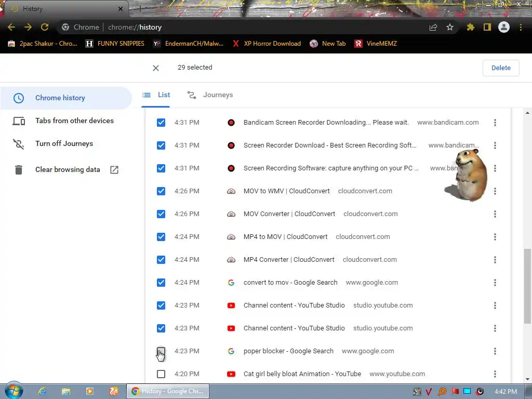Open Tabs from other devices

click(x=66, y=121)
